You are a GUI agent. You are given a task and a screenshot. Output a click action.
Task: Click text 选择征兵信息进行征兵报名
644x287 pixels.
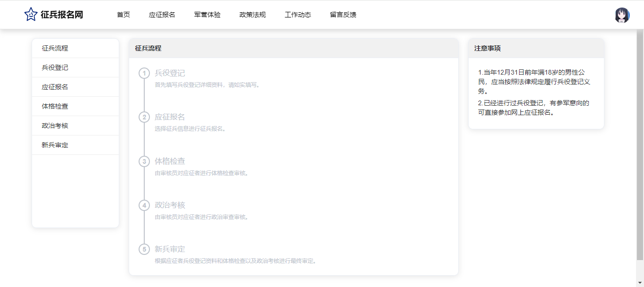pyautogui.click(x=190, y=128)
